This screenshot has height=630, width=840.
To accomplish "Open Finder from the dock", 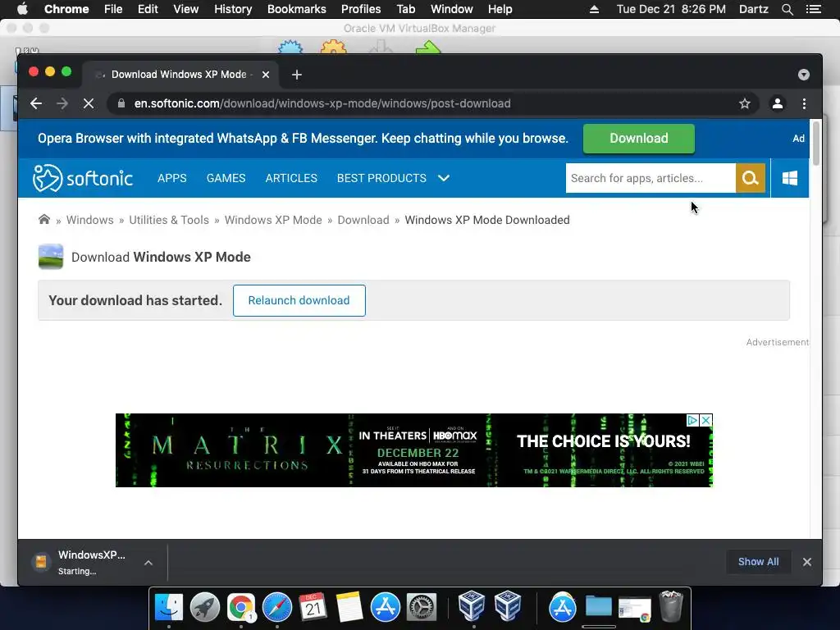I will click(x=169, y=607).
